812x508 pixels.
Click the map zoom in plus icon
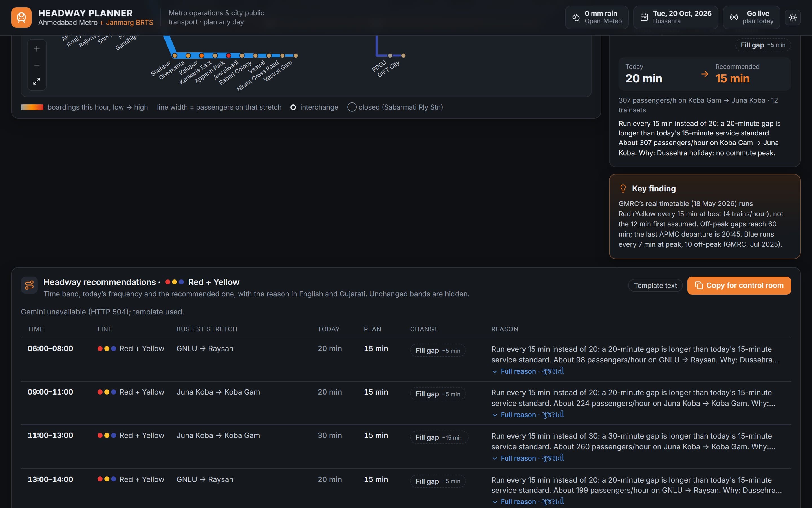pyautogui.click(x=37, y=49)
